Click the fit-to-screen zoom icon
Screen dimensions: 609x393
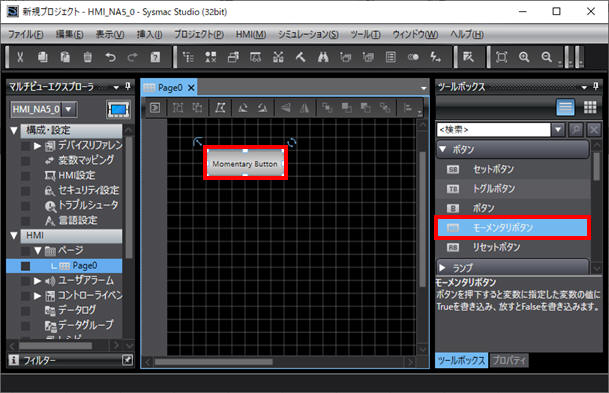click(502, 57)
